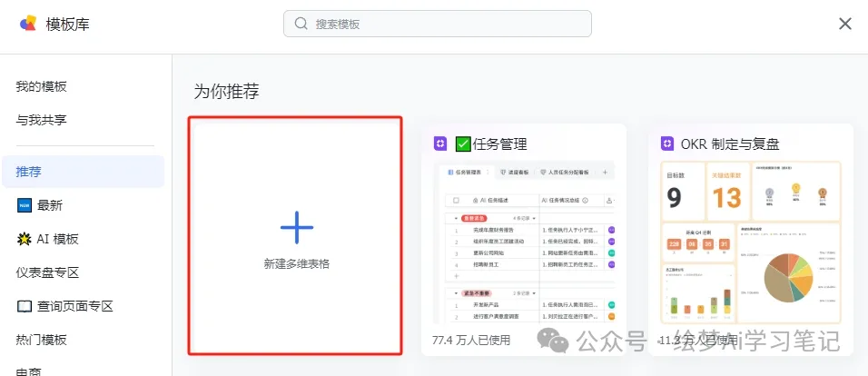Open 热门模板 in the sidebar
The height and width of the screenshot is (376, 868).
42,340
